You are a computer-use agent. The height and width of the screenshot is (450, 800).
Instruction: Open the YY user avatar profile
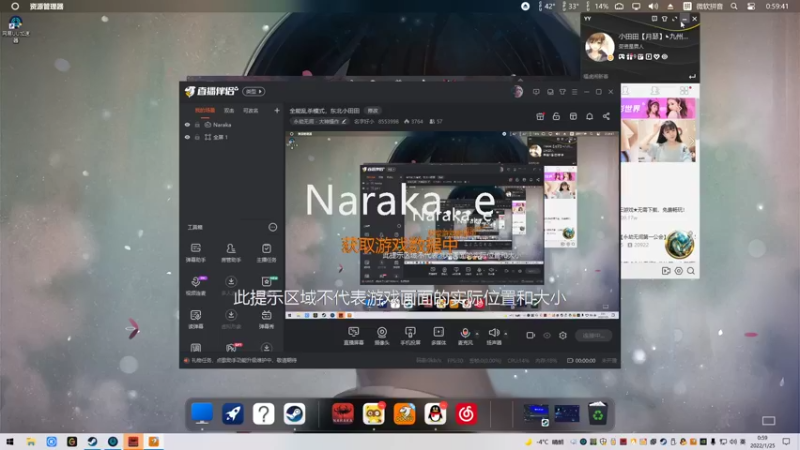[x=599, y=46]
